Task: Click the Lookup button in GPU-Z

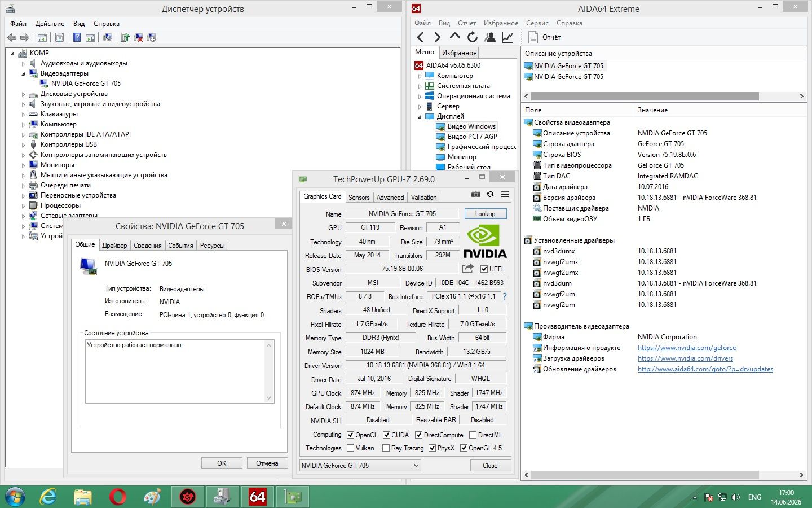Action: pyautogui.click(x=486, y=214)
